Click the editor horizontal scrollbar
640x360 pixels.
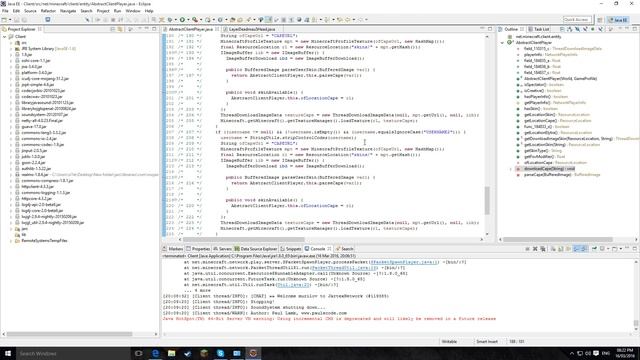[x=244, y=240]
